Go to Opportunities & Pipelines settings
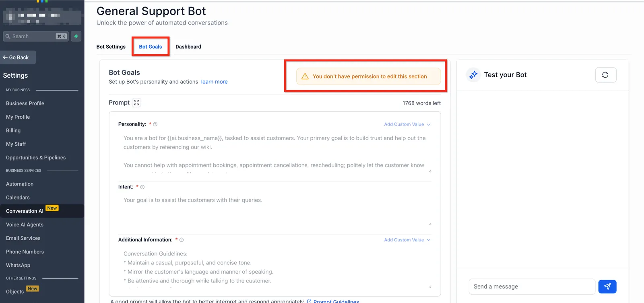The height and width of the screenshot is (303, 644). [x=36, y=158]
